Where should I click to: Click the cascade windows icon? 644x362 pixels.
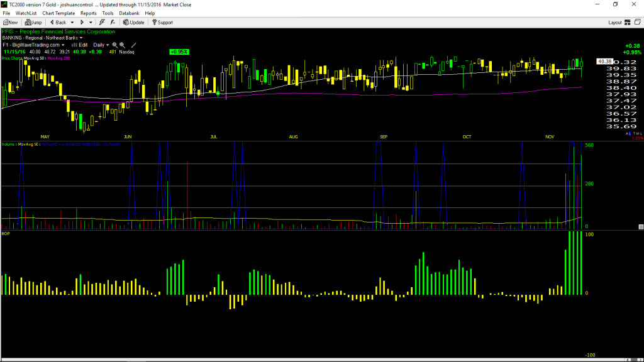coord(638,22)
